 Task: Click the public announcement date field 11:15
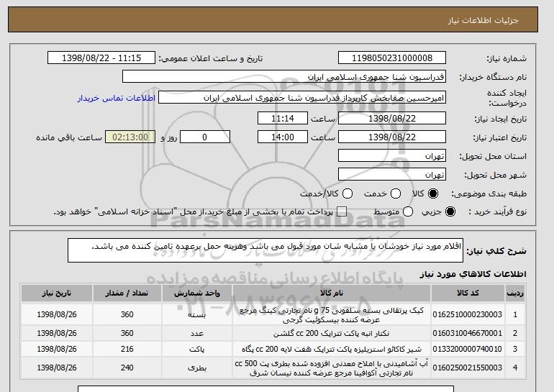[x=101, y=58]
